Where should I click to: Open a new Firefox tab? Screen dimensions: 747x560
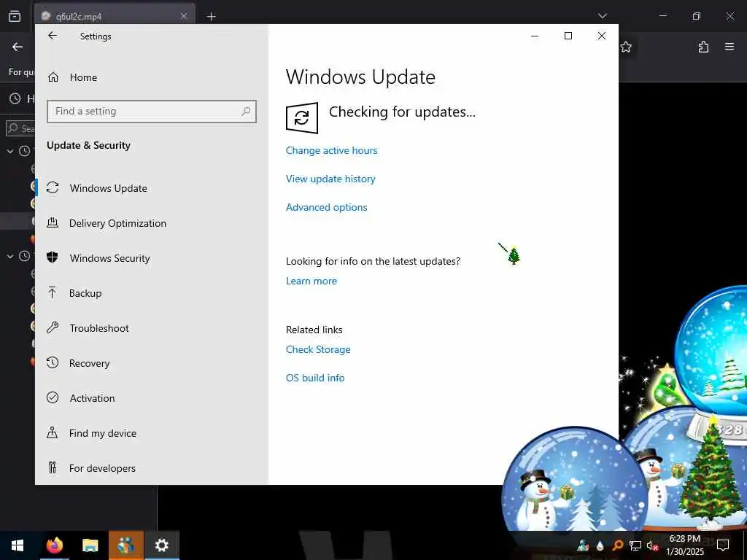click(211, 17)
